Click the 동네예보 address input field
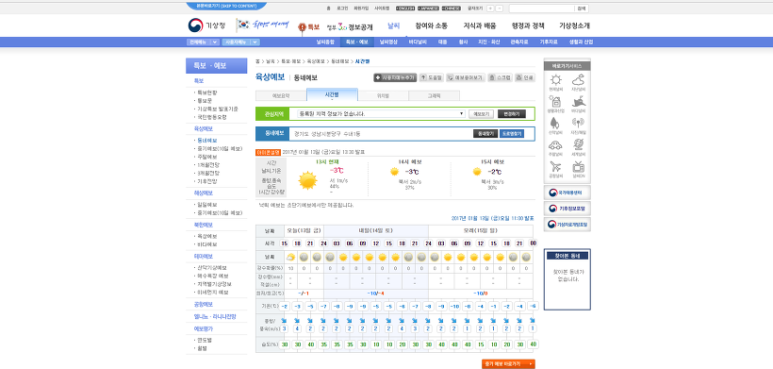The image size is (773, 369). (381, 134)
